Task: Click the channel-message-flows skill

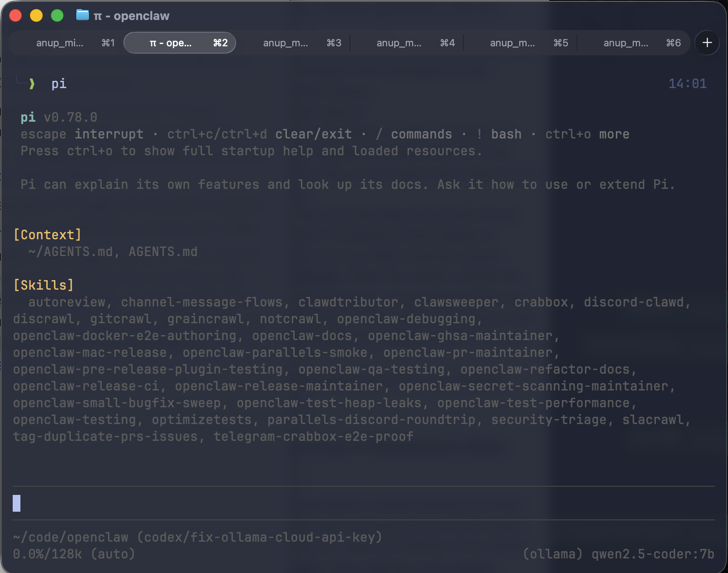Action: 202,302
